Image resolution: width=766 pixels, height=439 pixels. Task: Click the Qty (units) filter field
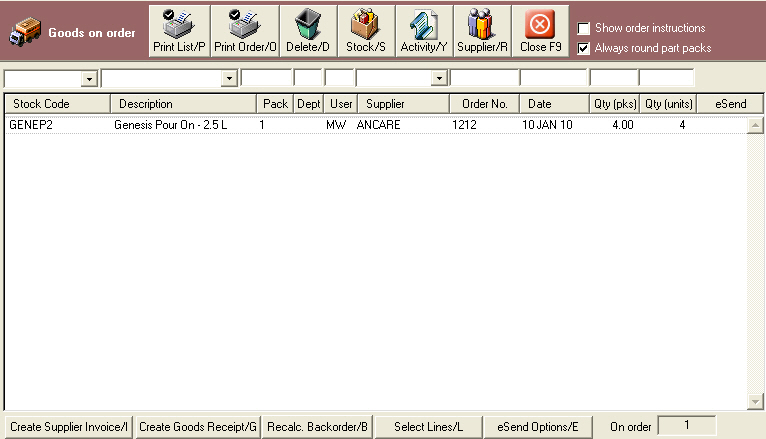(x=667, y=78)
